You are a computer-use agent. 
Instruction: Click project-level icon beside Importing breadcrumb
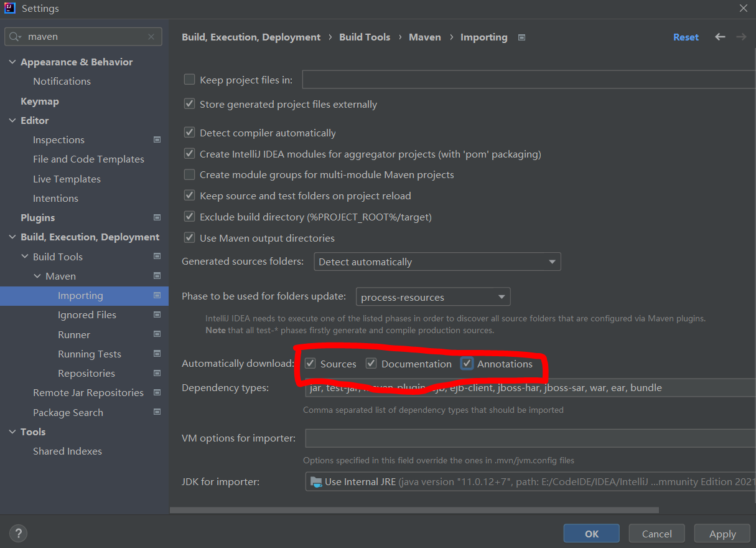521,37
